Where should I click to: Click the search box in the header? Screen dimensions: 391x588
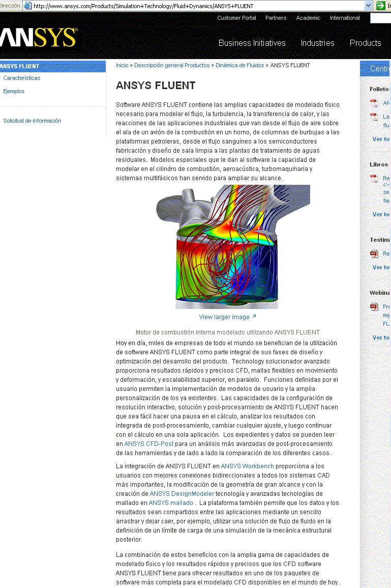coord(380,18)
